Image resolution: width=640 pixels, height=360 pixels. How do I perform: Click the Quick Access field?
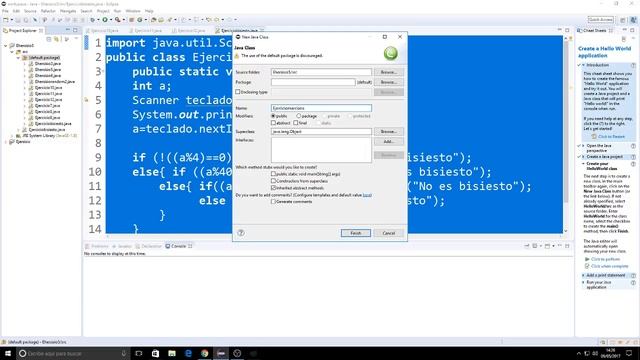point(600,20)
